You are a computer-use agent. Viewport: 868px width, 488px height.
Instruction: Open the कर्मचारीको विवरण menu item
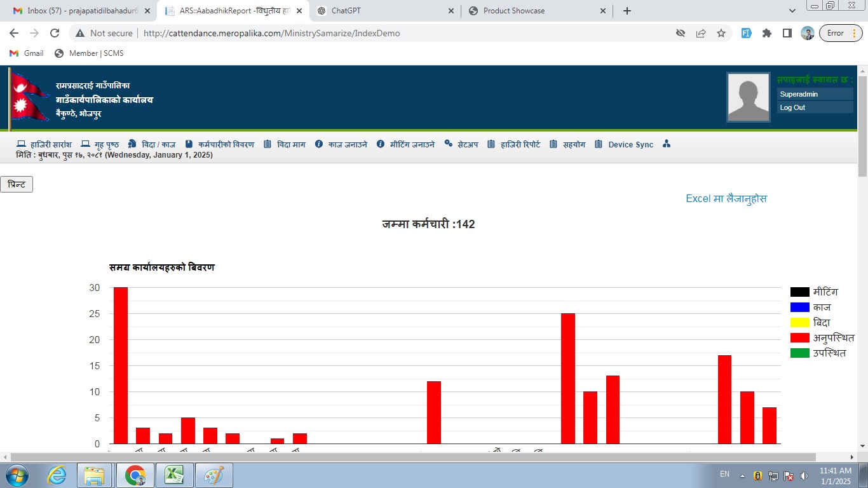pyautogui.click(x=220, y=144)
